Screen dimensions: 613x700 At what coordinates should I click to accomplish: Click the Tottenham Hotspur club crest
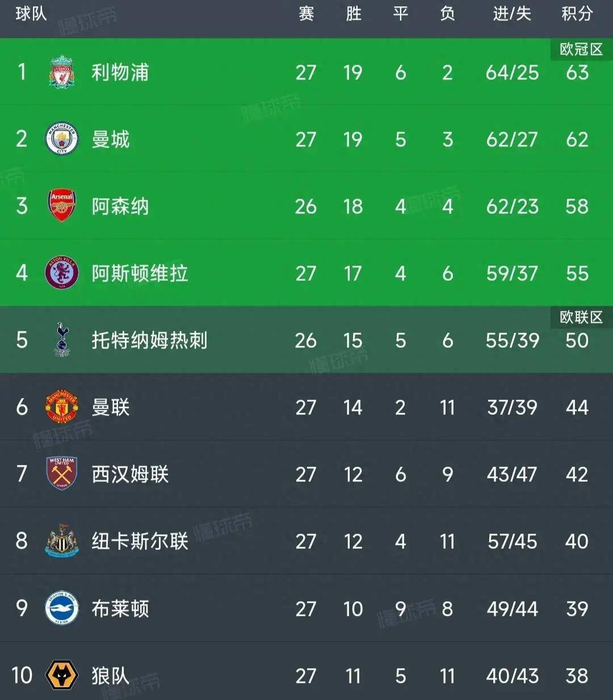pyautogui.click(x=61, y=339)
